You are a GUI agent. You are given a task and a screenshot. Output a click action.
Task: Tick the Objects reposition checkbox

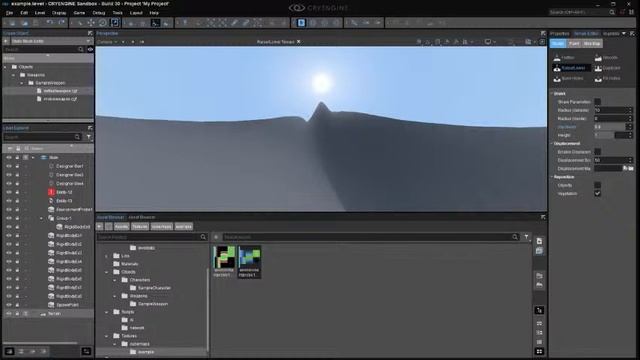pos(598,185)
